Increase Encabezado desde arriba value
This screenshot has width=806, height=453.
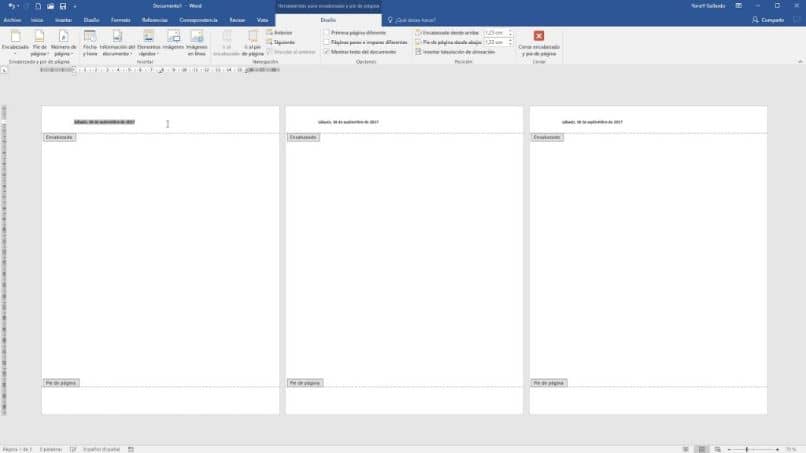point(510,31)
